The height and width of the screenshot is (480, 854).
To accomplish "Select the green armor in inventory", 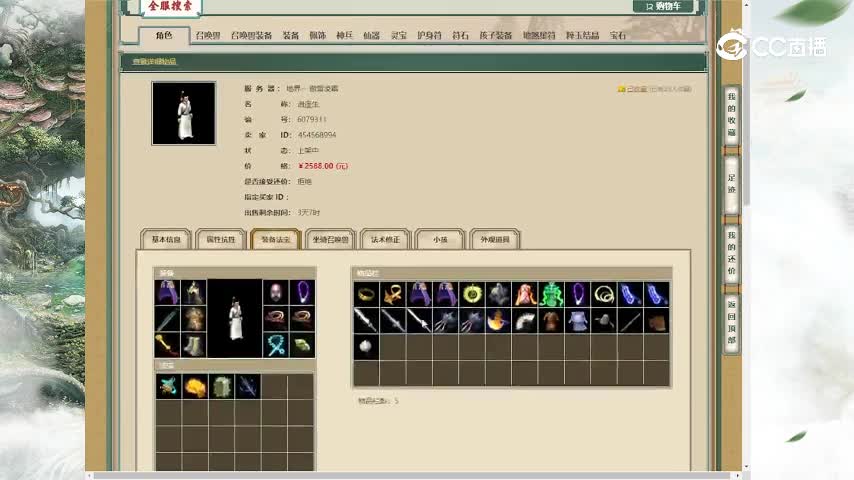I will click(x=551, y=295).
